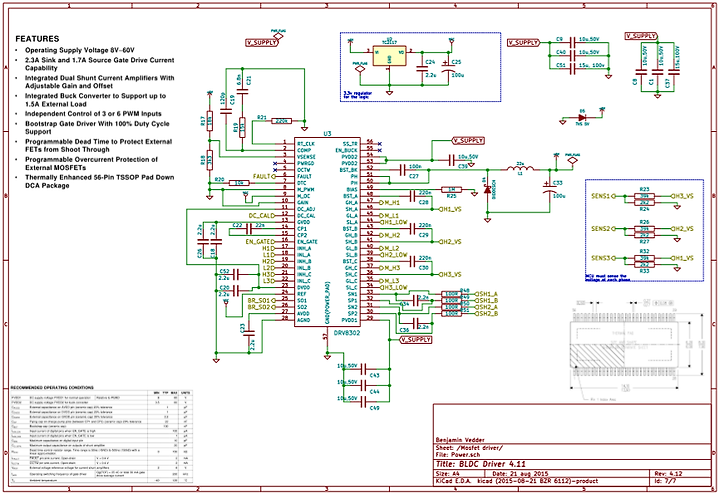Click the SH2_B net label

tap(488, 314)
